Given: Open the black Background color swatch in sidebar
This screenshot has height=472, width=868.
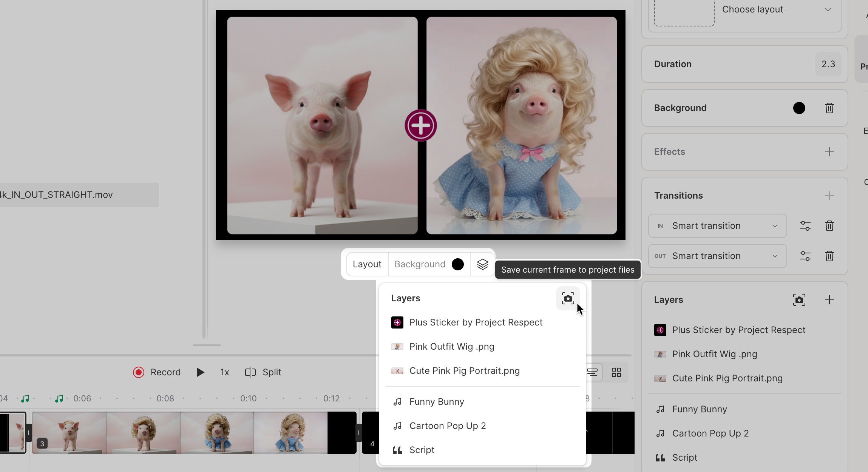Looking at the screenshot, I should coord(799,108).
